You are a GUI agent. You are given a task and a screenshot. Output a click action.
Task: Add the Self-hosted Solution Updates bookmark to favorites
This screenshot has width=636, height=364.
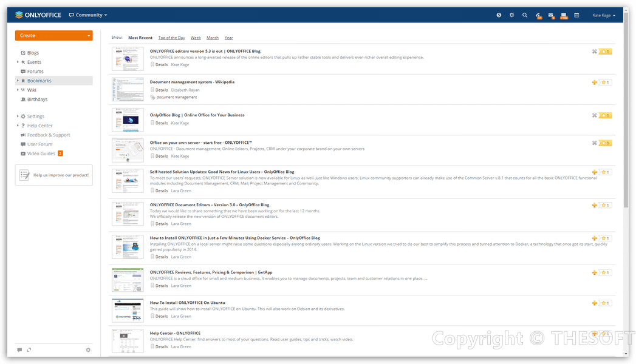pyautogui.click(x=594, y=172)
